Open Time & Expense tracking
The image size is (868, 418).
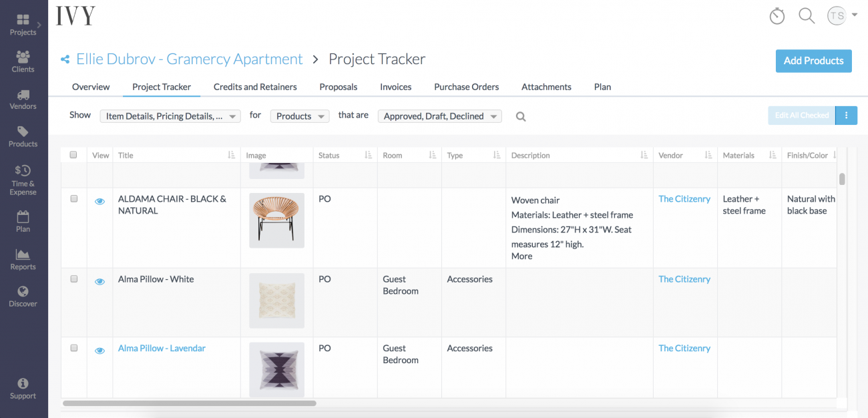[23, 178]
